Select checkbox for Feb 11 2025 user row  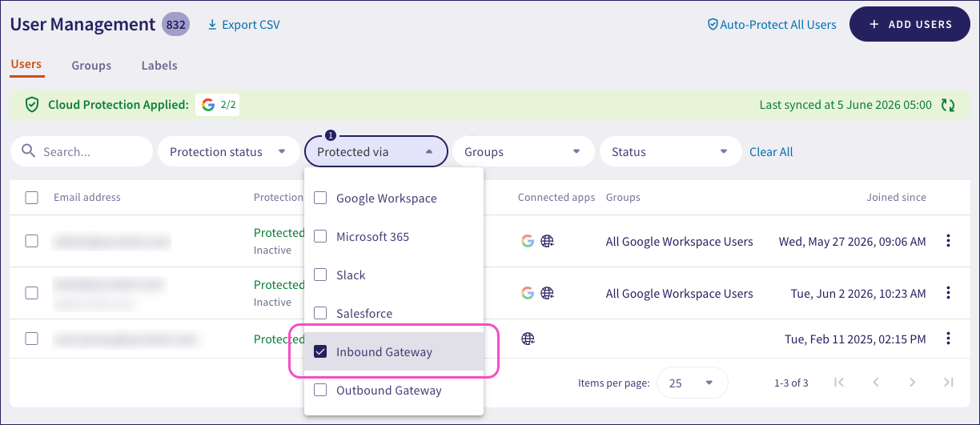32,339
